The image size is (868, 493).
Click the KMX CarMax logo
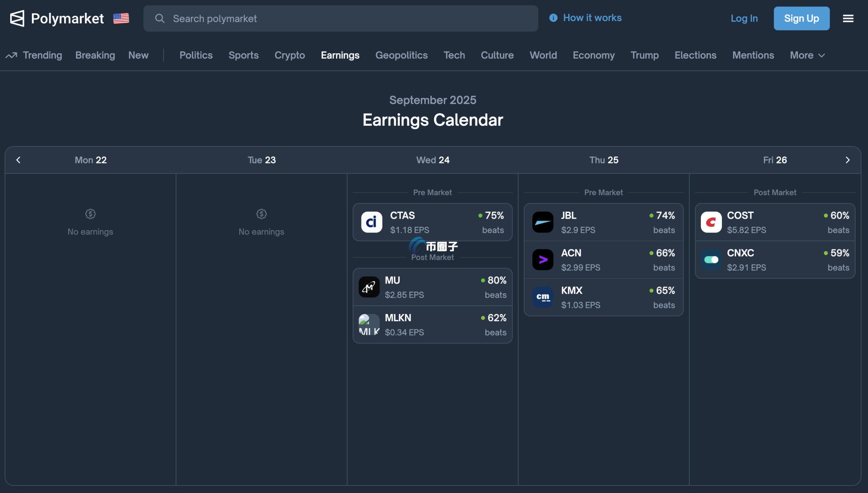pos(542,297)
